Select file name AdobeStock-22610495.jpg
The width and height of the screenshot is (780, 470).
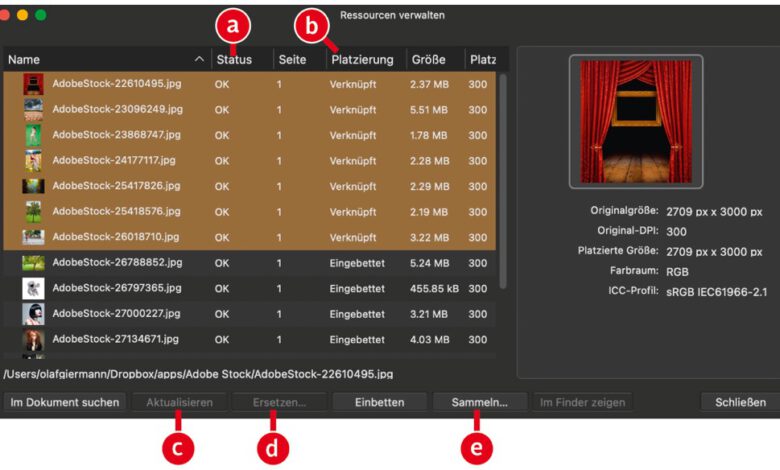click(x=117, y=84)
